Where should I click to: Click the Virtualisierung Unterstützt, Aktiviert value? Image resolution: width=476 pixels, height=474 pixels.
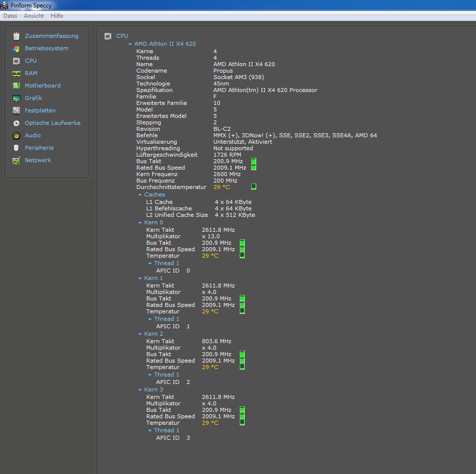243,142
